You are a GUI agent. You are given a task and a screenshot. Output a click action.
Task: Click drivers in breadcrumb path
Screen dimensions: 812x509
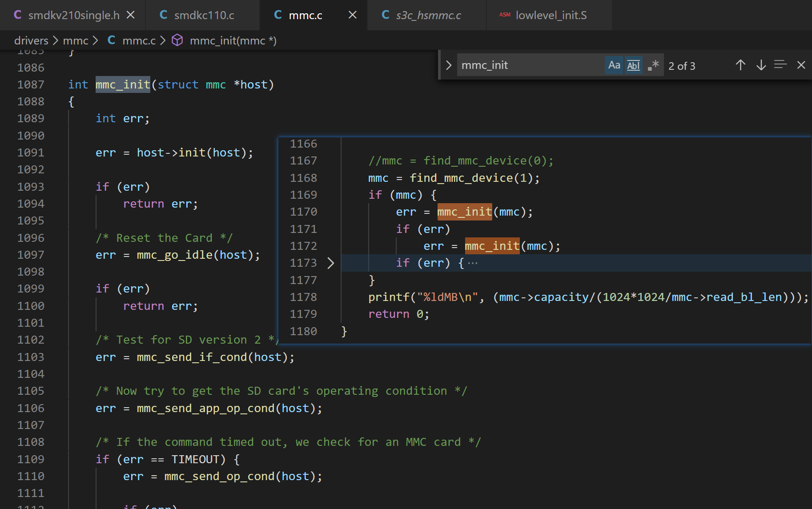31,41
